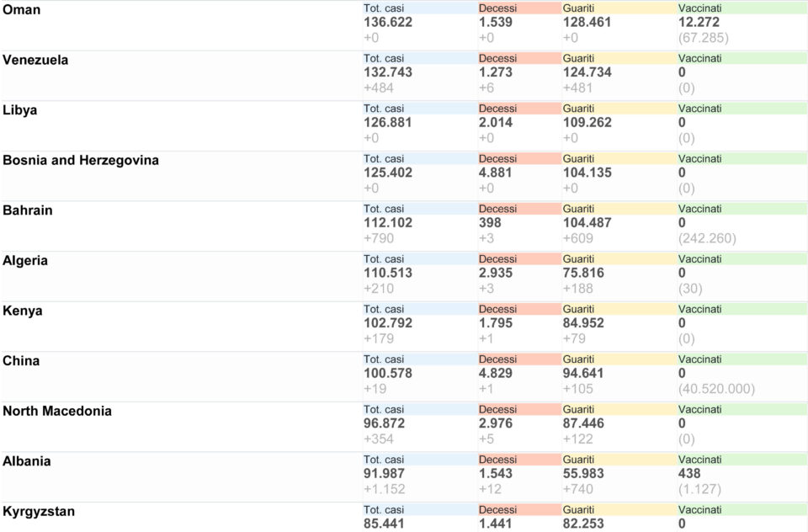Open the China country entry
This screenshot has height=532, width=808.
coord(20,361)
